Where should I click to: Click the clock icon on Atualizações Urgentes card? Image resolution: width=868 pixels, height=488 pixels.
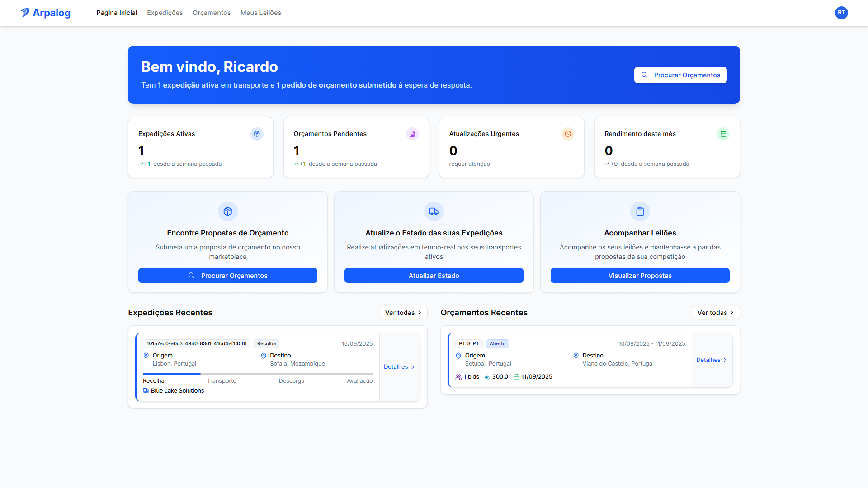tap(568, 134)
